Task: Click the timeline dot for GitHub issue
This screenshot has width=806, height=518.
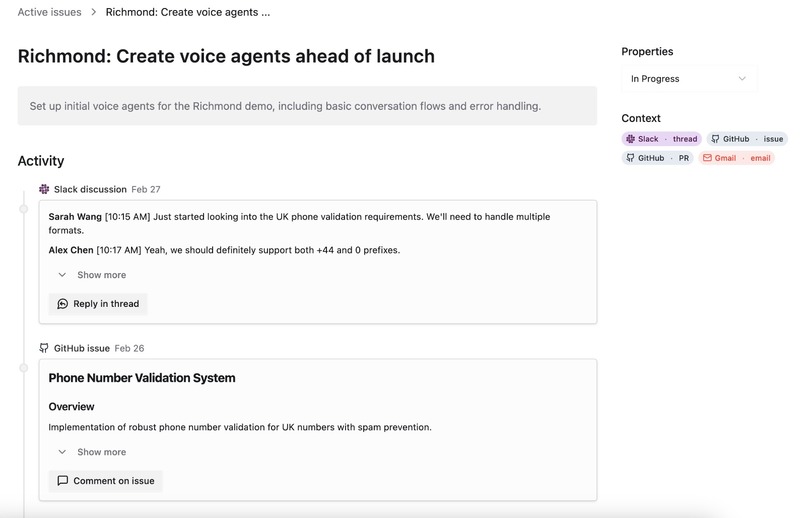Action: pyautogui.click(x=24, y=368)
